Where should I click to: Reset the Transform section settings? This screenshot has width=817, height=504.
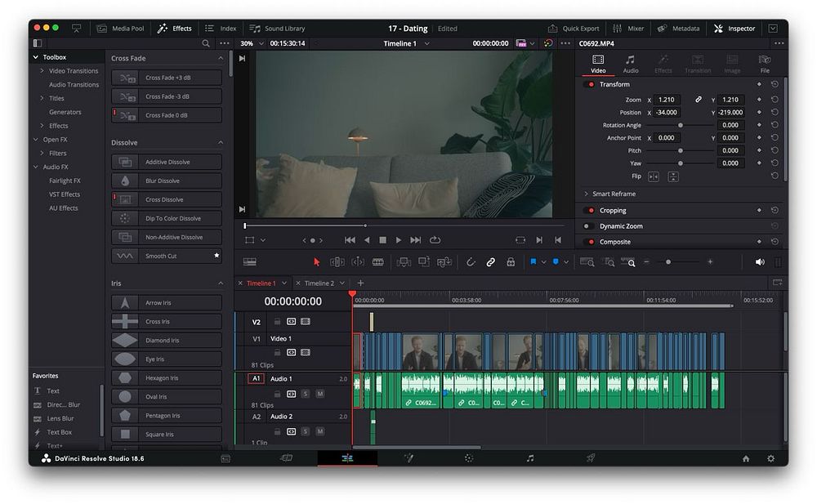click(774, 84)
